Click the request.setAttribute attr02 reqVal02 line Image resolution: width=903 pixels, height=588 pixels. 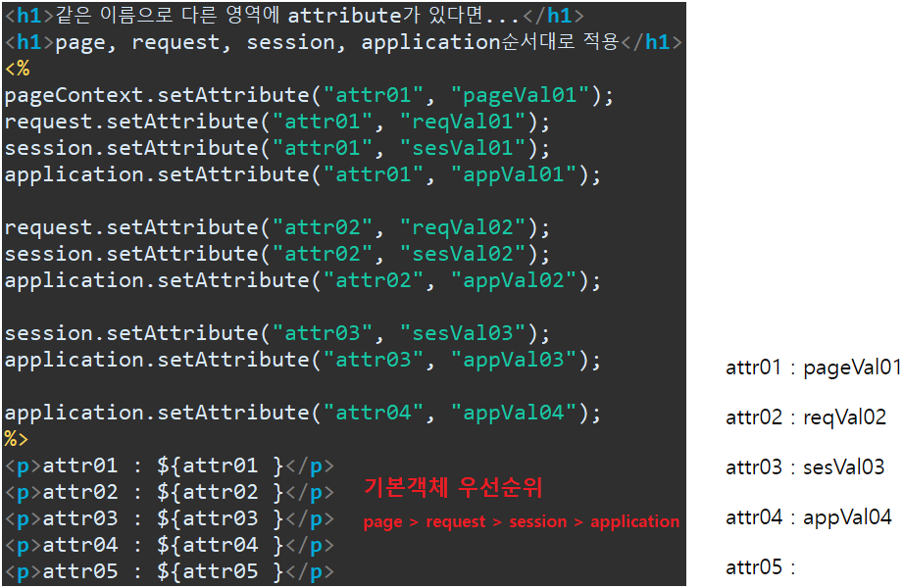[277, 228]
